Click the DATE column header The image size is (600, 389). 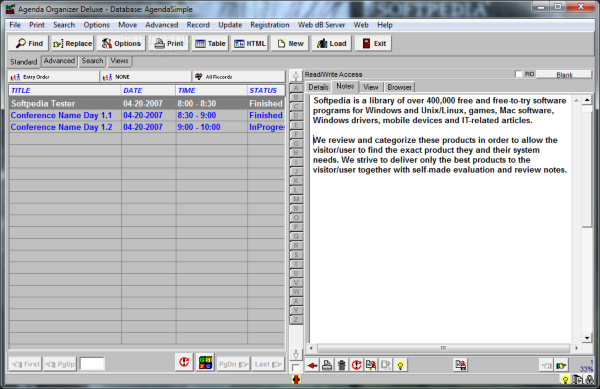[x=148, y=91]
